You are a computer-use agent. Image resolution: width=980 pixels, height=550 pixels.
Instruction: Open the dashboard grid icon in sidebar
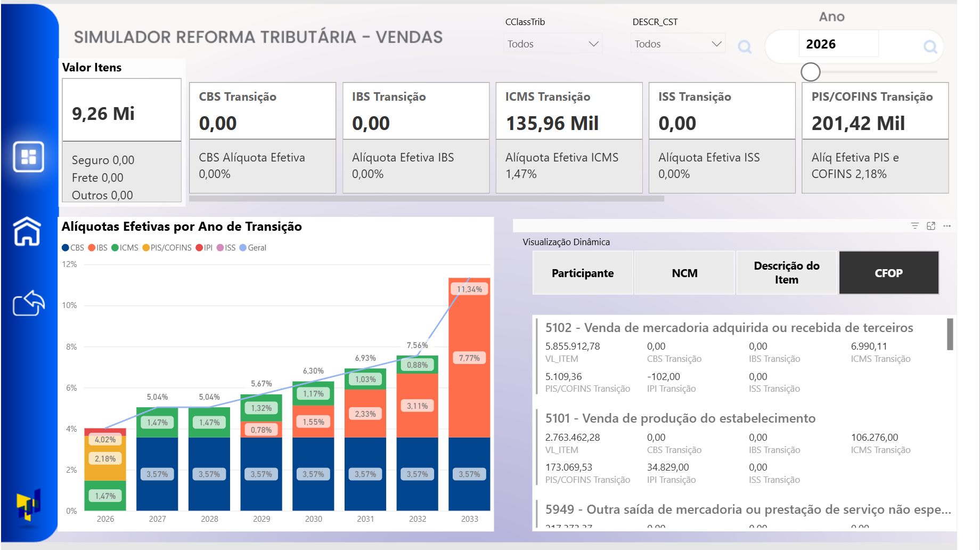pos(29,157)
